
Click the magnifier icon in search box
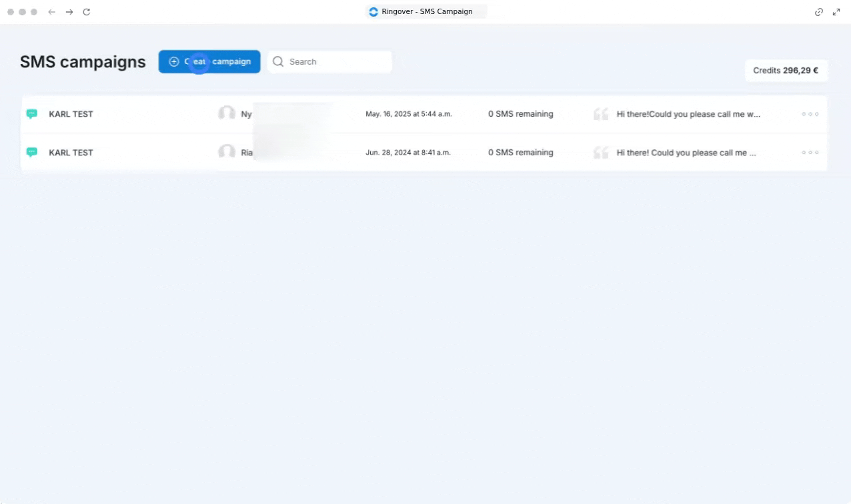click(x=278, y=61)
